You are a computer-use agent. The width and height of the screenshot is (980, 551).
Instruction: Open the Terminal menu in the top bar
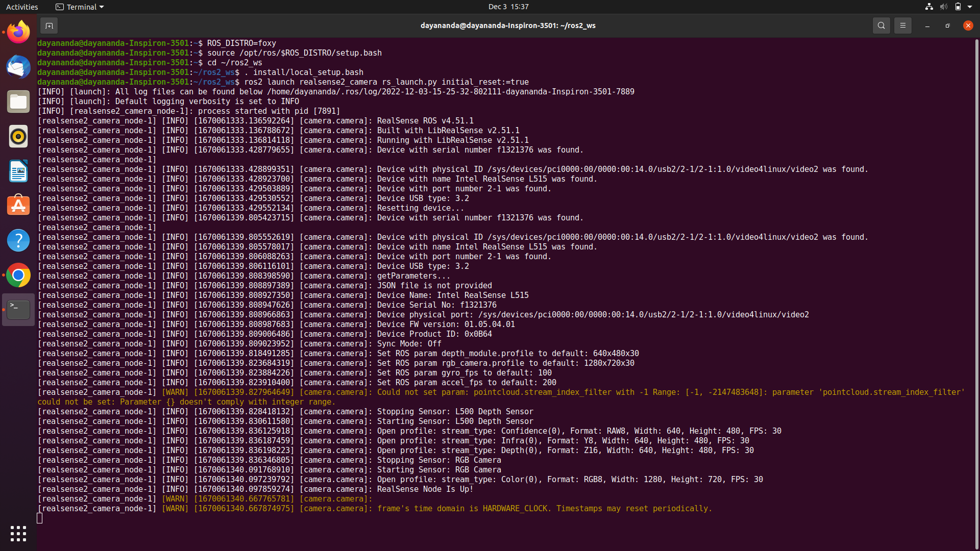(x=79, y=7)
